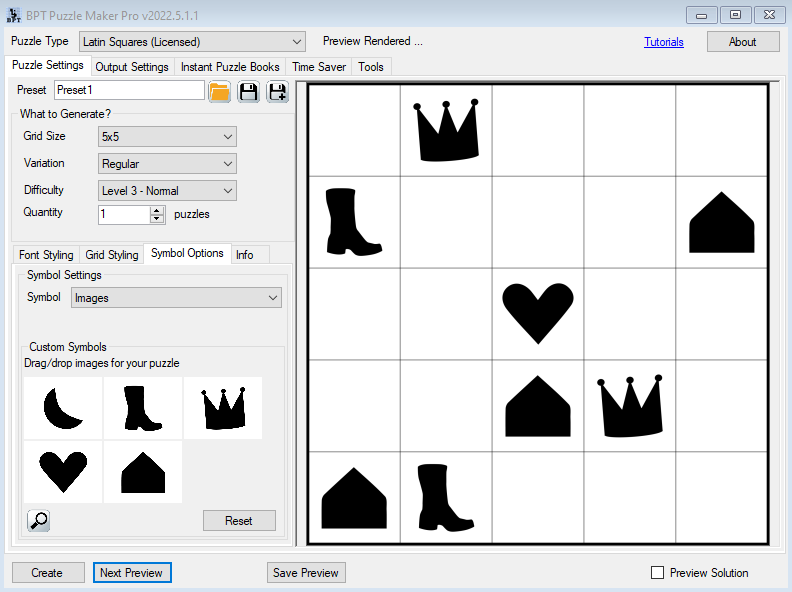The image size is (792, 592).
Task: Increase puzzle quantity with up arrow
Action: coord(156,210)
